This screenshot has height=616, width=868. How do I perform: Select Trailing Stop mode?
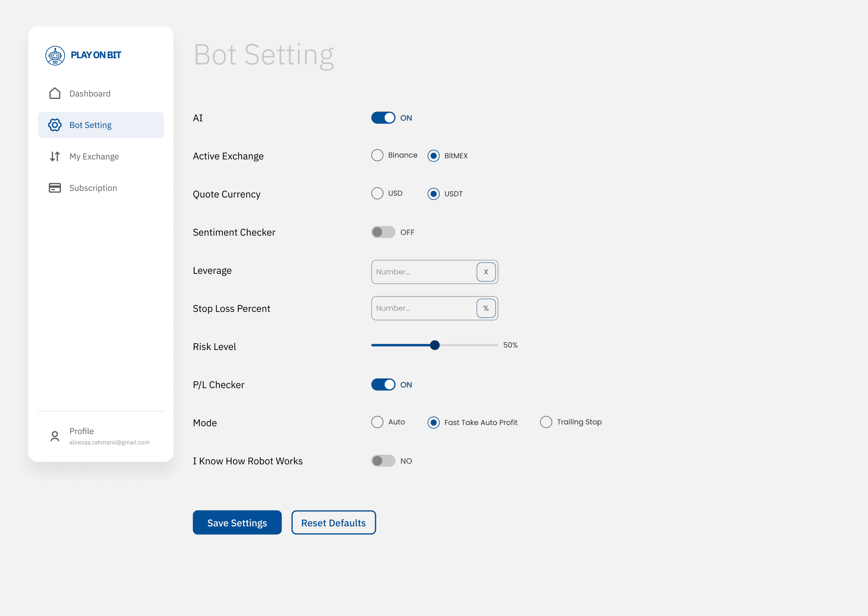[x=546, y=422]
